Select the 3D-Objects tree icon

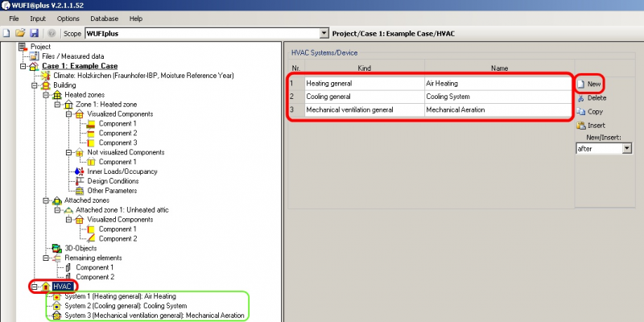56,248
